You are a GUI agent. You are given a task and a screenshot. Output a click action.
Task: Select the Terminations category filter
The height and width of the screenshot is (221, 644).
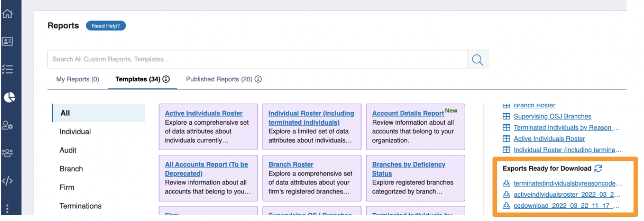point(80,206)
